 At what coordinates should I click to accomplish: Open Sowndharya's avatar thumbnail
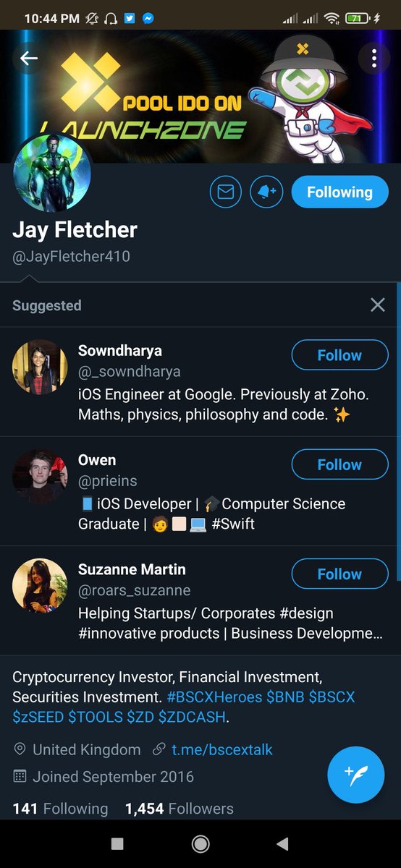(x=40, y=367)
